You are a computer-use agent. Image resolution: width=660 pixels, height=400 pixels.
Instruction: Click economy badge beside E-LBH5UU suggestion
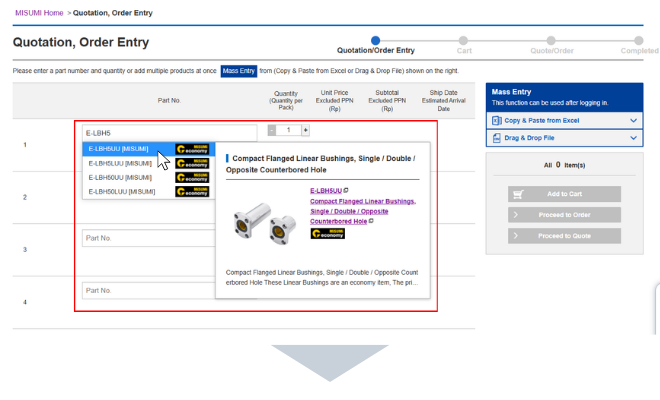192,149
